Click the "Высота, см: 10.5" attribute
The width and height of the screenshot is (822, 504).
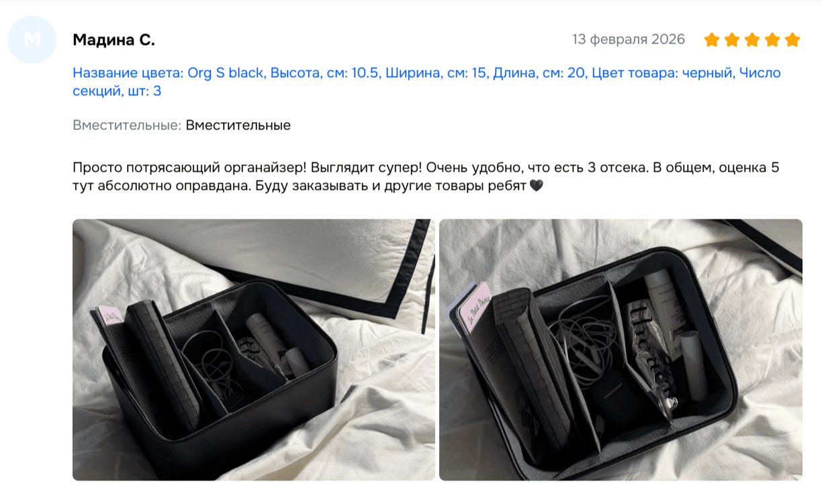tap(324, 72)
